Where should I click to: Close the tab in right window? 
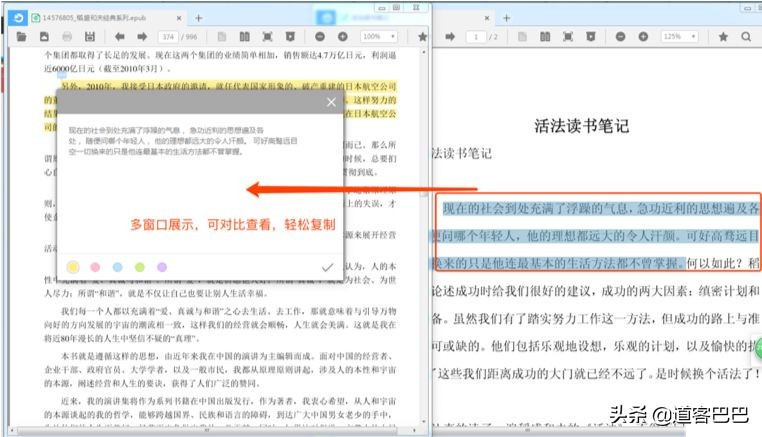[x=487, y=18]
